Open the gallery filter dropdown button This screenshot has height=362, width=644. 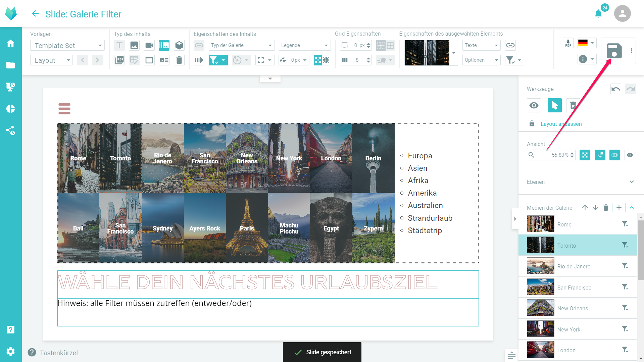pos(218,60)
